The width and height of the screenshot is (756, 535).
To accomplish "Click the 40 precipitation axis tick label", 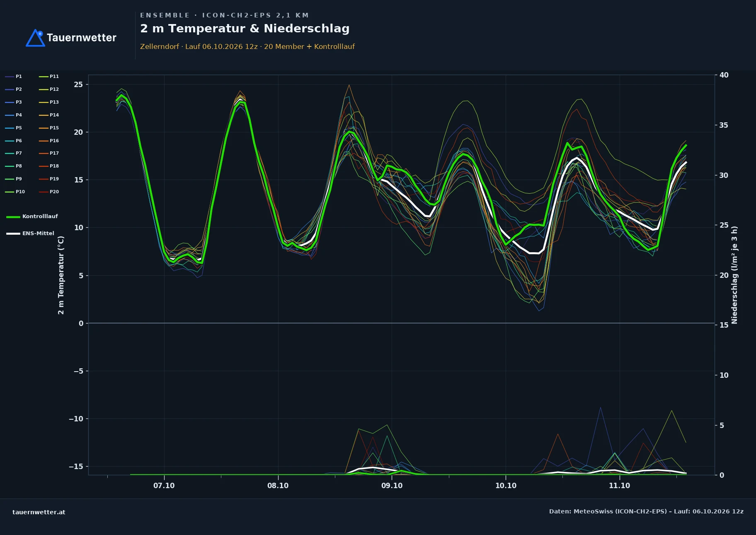I will 724,75.
